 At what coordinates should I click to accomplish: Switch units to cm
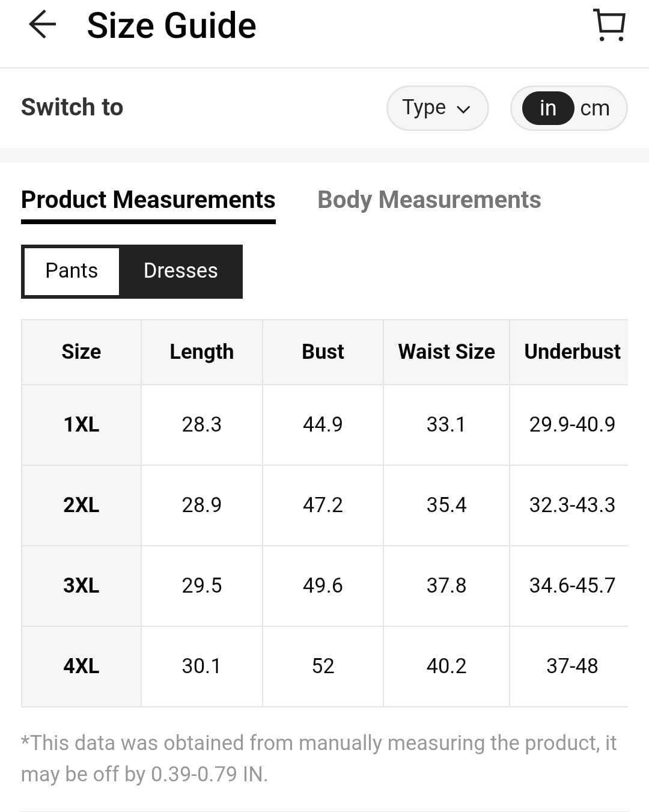(x=595, y=108)
